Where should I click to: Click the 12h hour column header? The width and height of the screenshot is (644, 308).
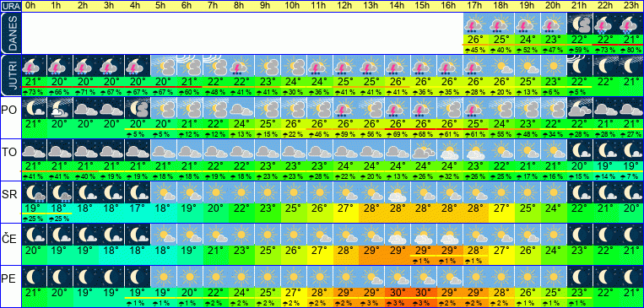coord(345,6)
